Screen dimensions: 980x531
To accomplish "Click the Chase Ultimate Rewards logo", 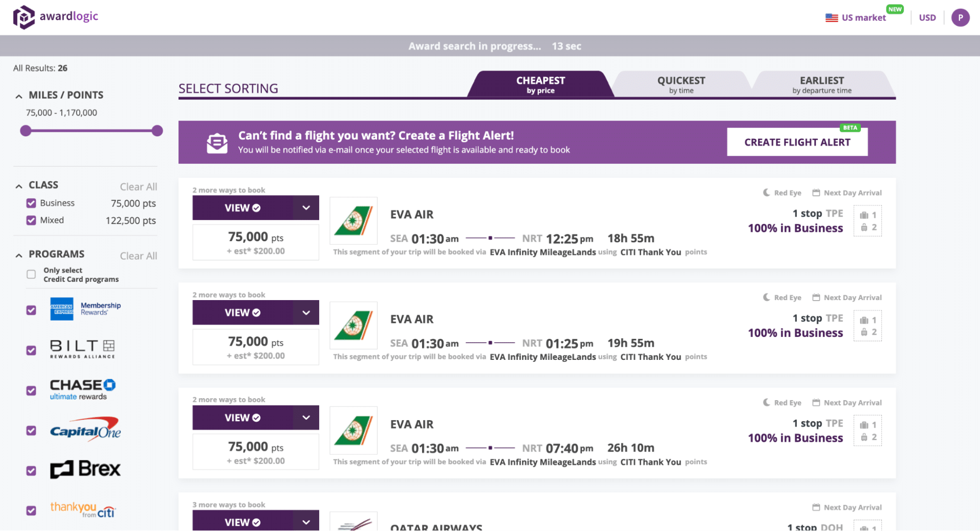I will coord(82,389).
